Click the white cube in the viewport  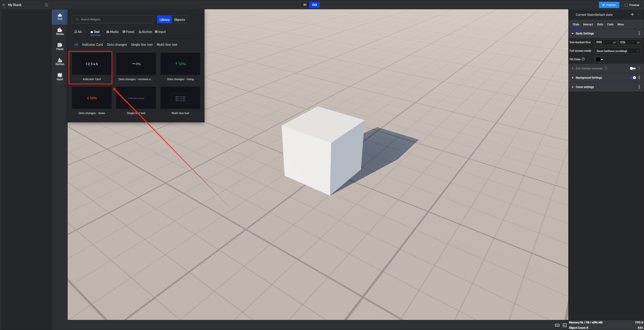pyautogui.click(x=323, y=151)
